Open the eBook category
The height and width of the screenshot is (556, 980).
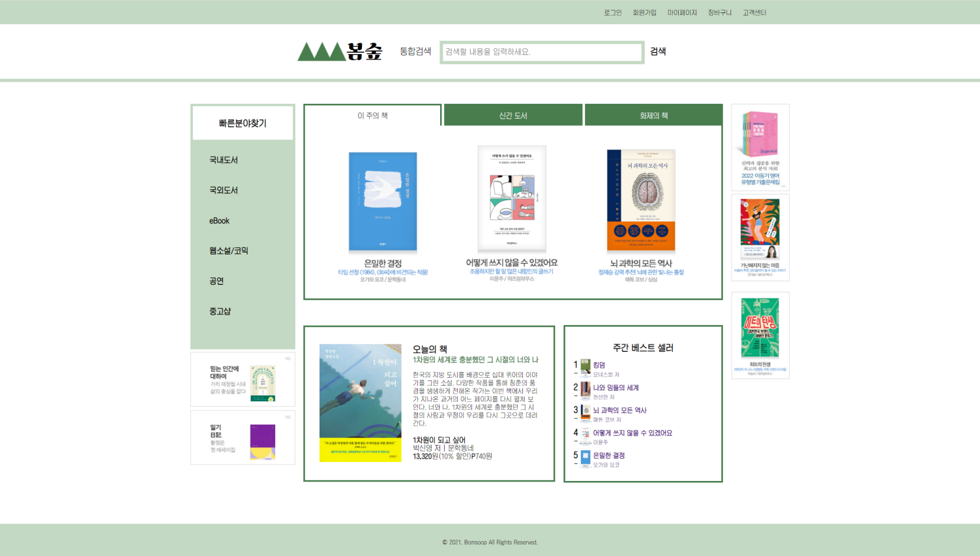pos(218,221)
